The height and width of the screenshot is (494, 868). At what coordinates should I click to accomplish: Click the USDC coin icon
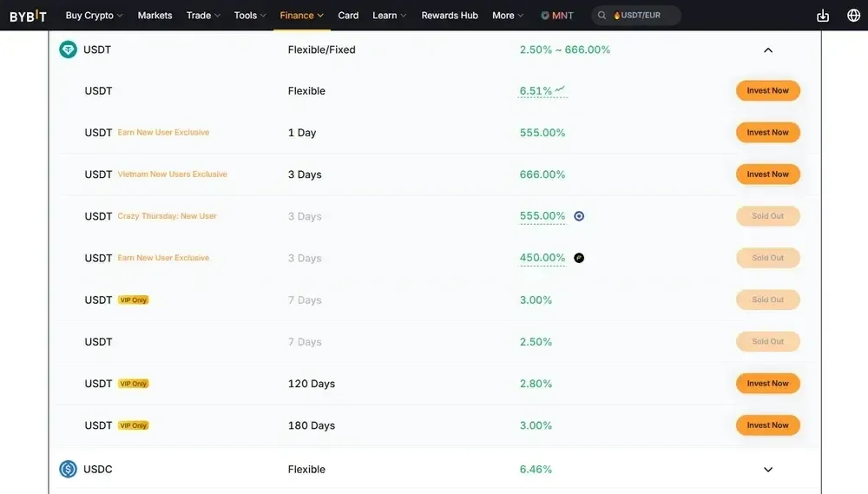click(68, 469)
